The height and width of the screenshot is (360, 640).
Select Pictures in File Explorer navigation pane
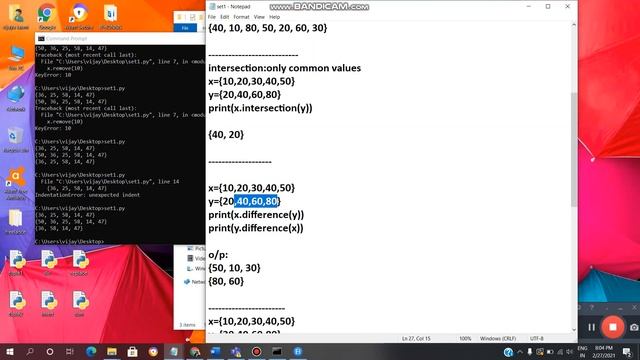pos(196,248)
